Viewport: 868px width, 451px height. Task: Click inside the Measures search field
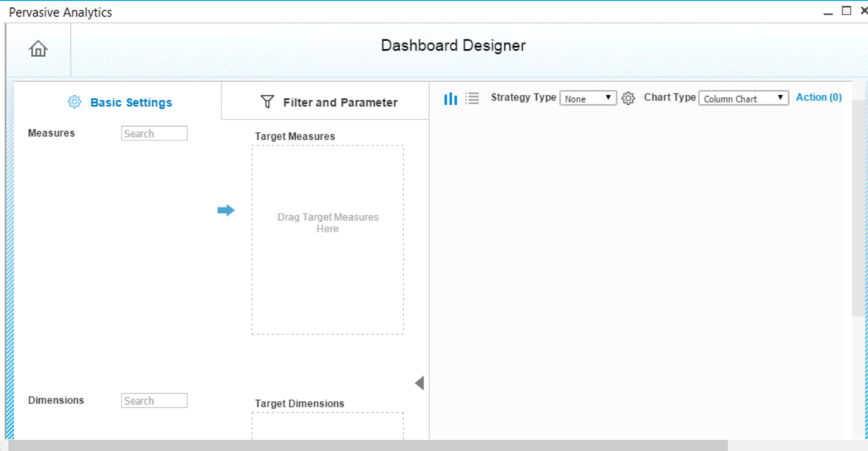pos(153,132)
